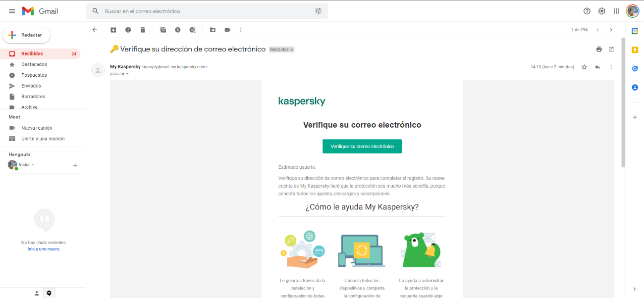The image size is (644, 298).
Task: Archive this email using the toolbar icon
Action: [x=113, y=30]
